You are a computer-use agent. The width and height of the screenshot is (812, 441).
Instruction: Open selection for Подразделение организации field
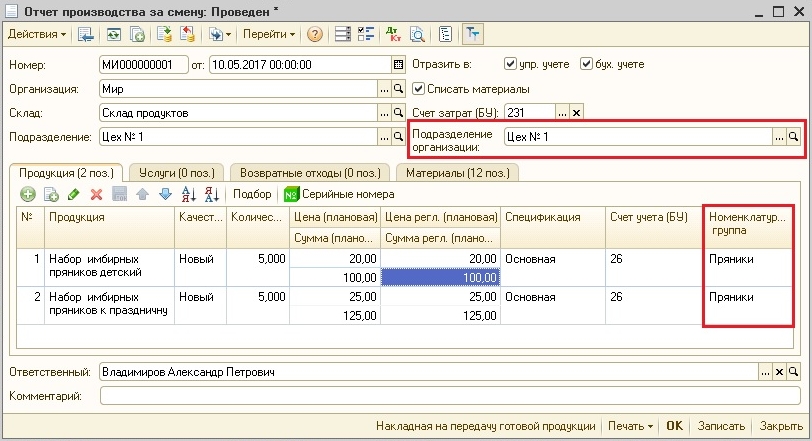[779, 137]
